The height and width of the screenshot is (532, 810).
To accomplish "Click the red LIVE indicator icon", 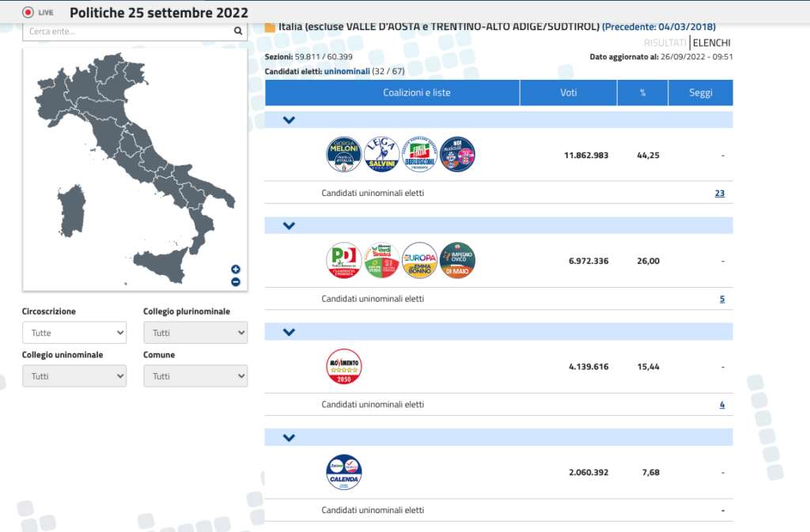I will pyautogui.click(x=28, y=13).
